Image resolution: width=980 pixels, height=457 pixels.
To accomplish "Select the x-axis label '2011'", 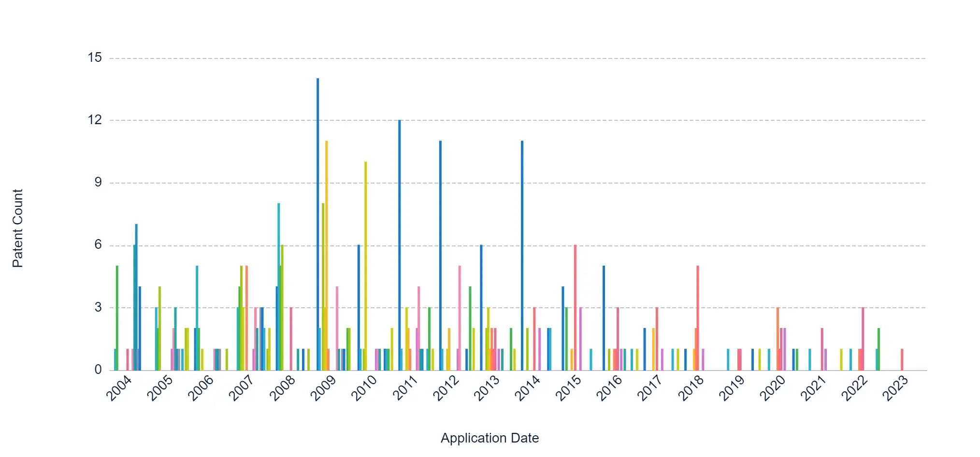I will (x=405, y=388).
